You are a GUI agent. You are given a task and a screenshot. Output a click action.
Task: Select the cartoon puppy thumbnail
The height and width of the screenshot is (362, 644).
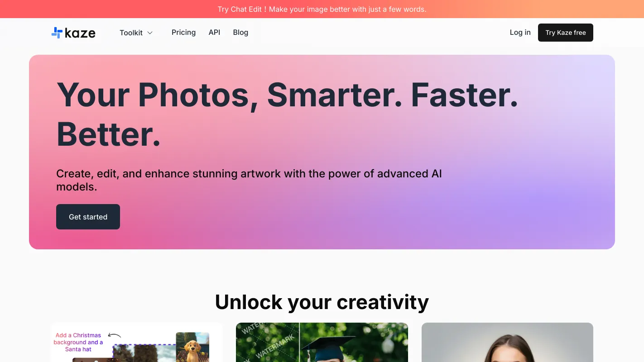tap(192, 347)
